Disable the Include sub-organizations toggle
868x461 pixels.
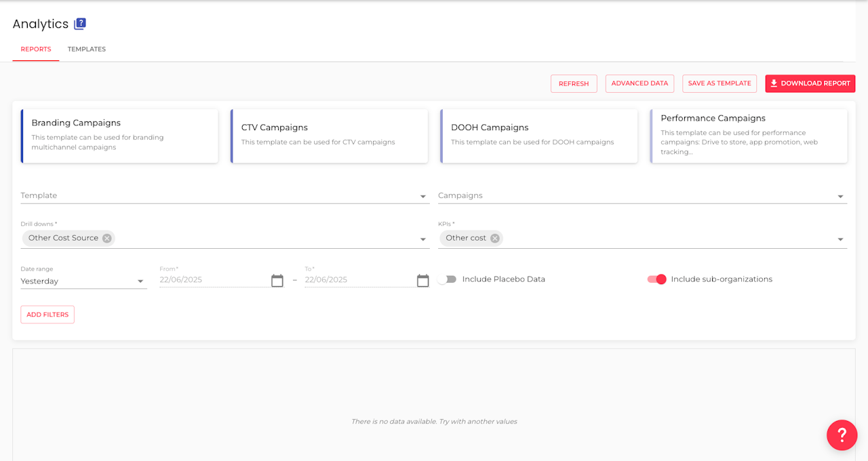(x=657, y=279)
